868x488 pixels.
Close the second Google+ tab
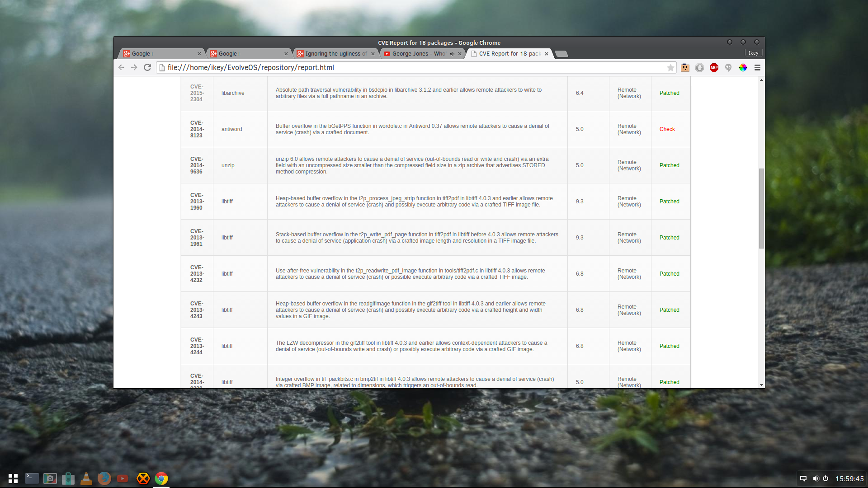(286, 54)
